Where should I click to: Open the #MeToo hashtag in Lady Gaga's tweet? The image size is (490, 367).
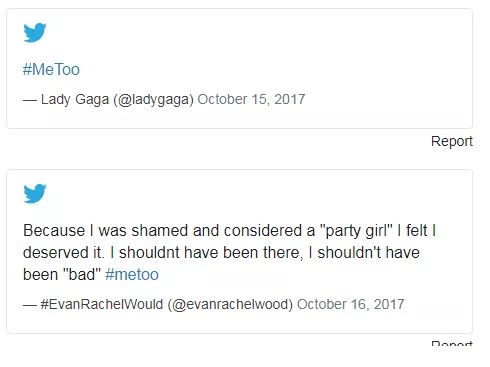51,70
